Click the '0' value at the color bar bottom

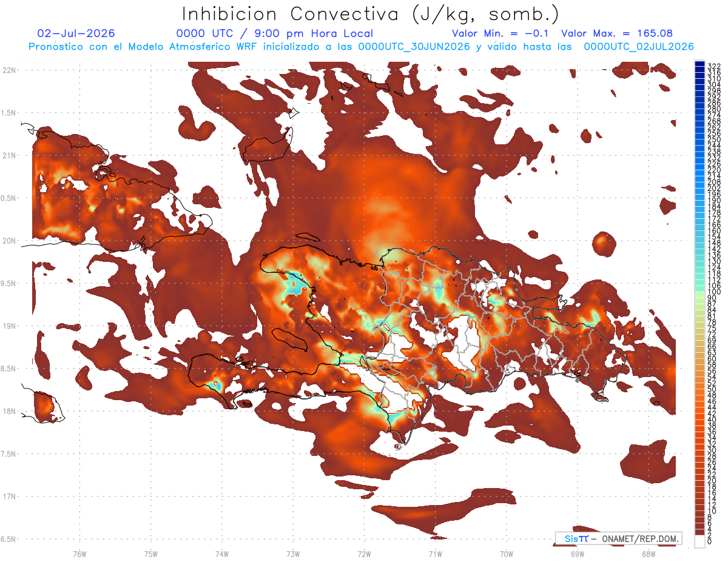(x=710, y=541)
